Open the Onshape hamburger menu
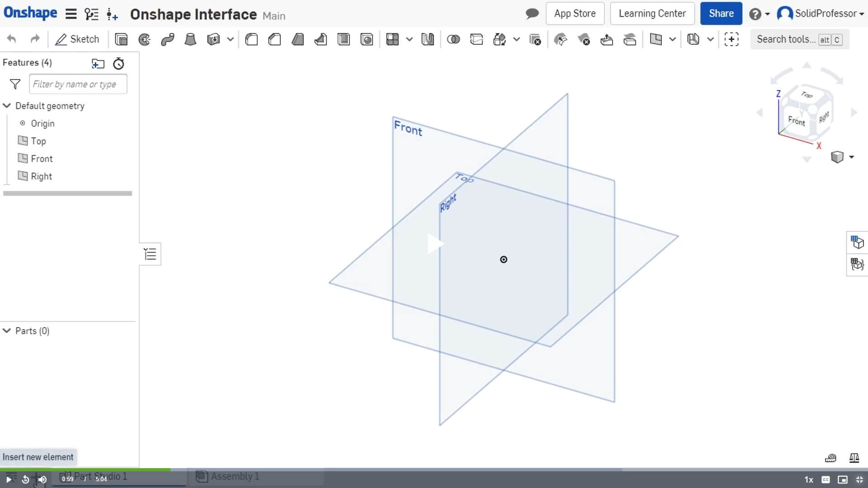 tap(71, 14)
